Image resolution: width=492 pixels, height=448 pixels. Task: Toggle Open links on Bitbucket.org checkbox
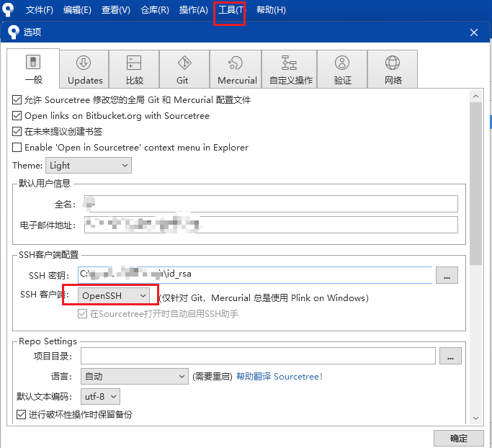(x=17, y=116)
